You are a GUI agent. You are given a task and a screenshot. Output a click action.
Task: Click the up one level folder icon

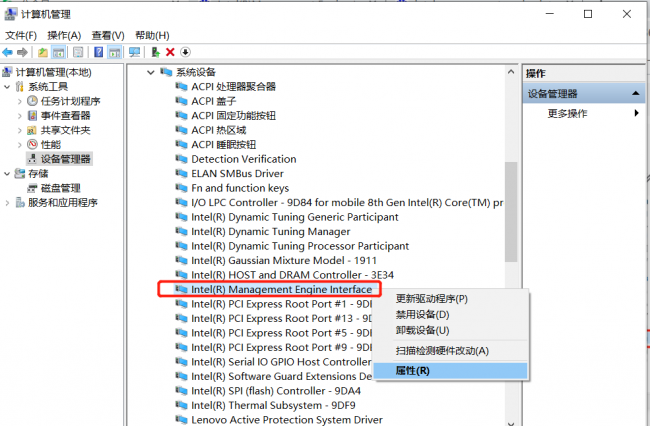[43, 52]
